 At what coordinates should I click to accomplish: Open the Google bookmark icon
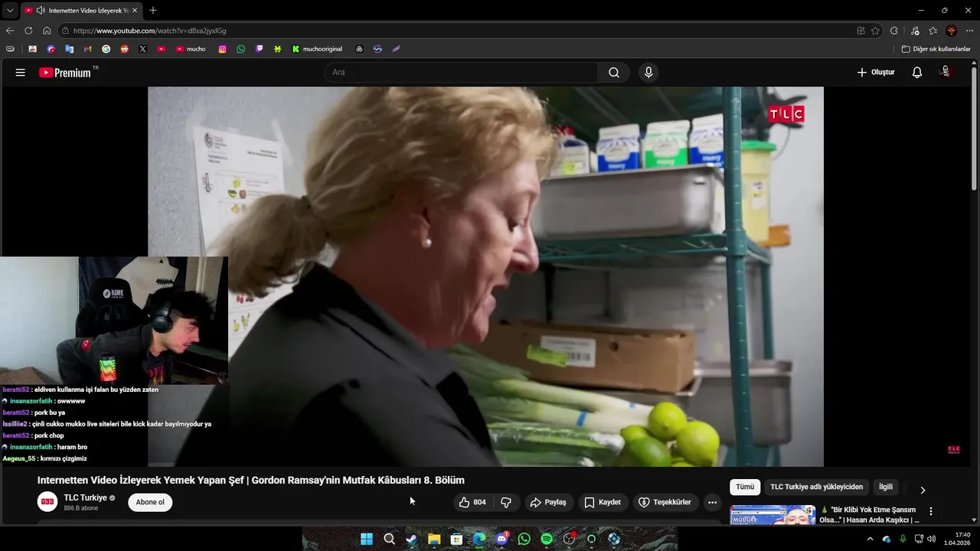106,49
